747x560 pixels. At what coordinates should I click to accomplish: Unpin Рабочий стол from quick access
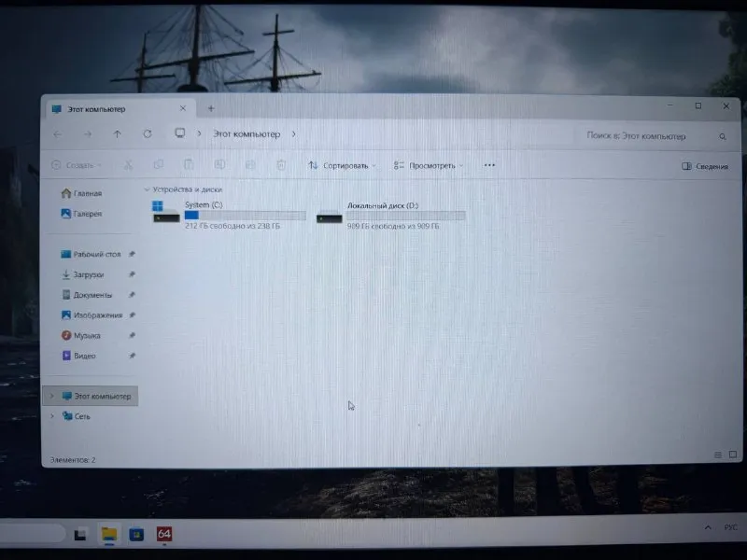[132, 254]
